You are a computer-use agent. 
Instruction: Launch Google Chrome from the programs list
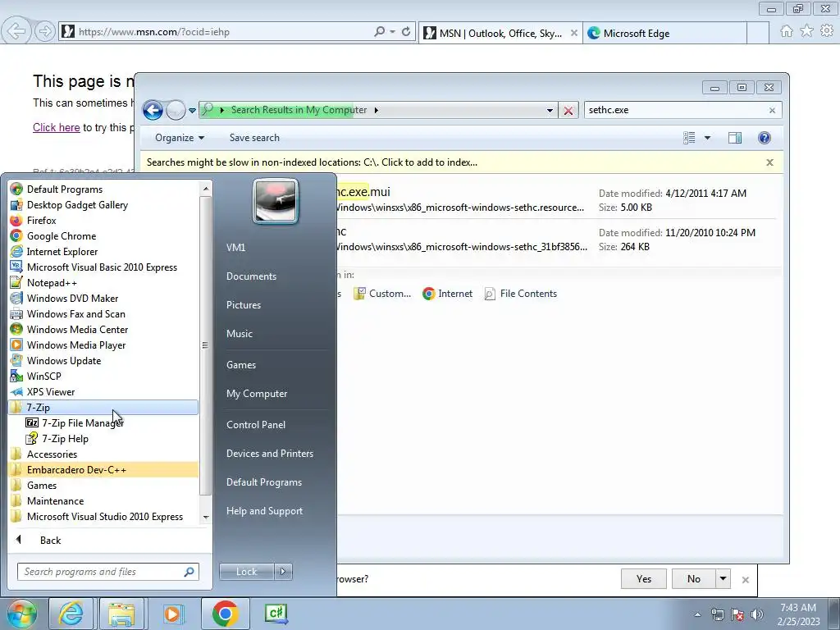tap(61, 235)
